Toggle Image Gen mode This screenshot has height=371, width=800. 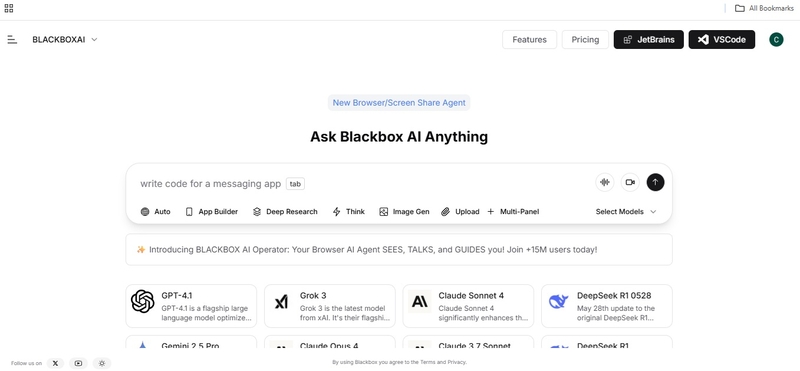(404, 212)
